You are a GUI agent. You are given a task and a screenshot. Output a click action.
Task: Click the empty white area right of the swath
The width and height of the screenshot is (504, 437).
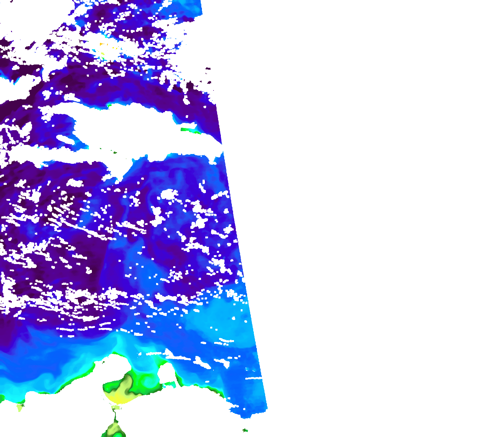tap(382, 214)
